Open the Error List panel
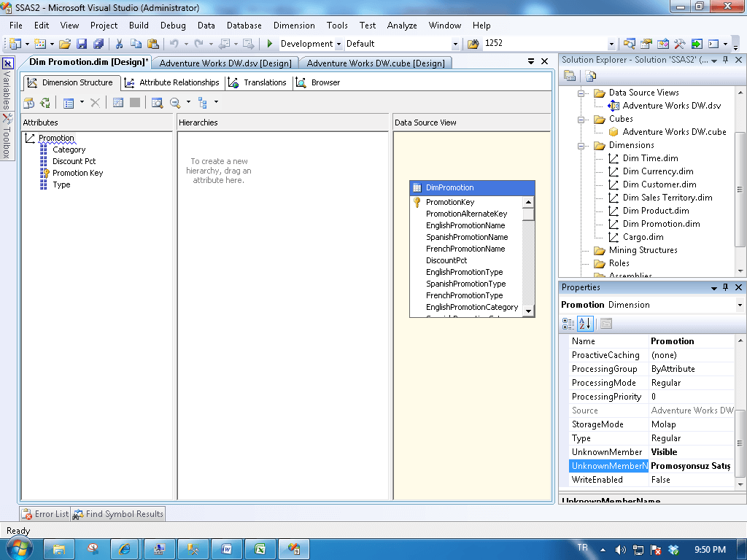This screenshot has width=747, height=560. pos(45,514)
